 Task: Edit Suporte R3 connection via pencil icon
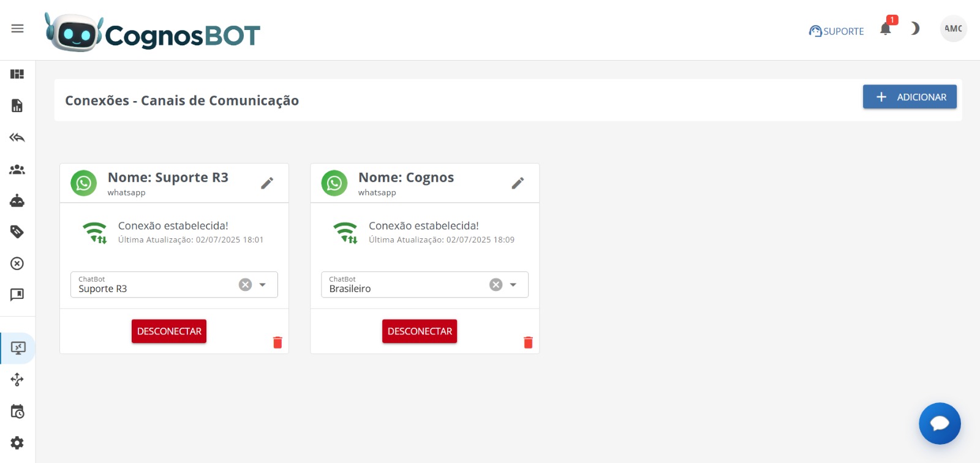click(x=267, y=183)
